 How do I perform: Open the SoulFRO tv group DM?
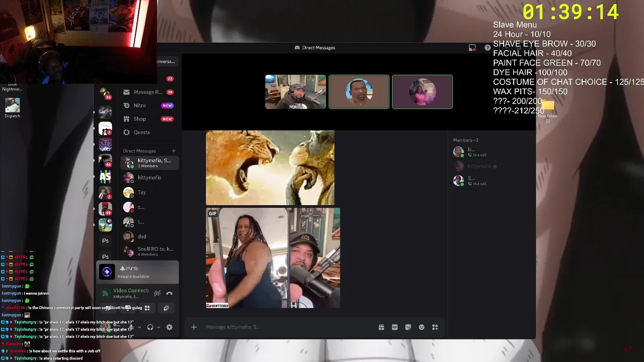pyautogui.click(x=149, y=251)
